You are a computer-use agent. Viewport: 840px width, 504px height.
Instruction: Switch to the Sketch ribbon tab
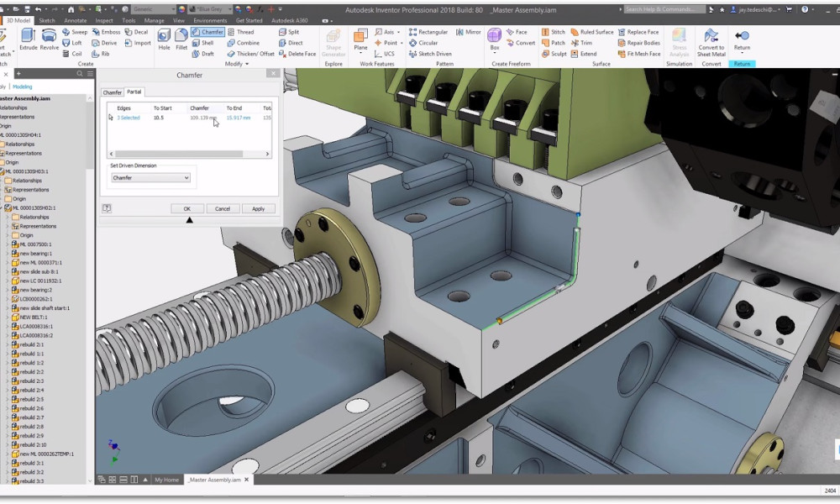click(46, 20)
